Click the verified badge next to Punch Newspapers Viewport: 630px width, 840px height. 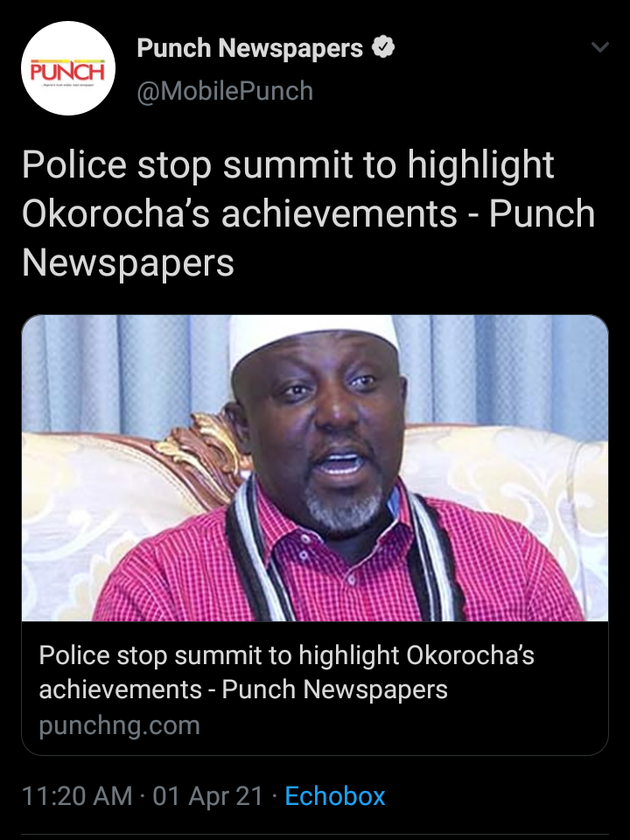383,47
